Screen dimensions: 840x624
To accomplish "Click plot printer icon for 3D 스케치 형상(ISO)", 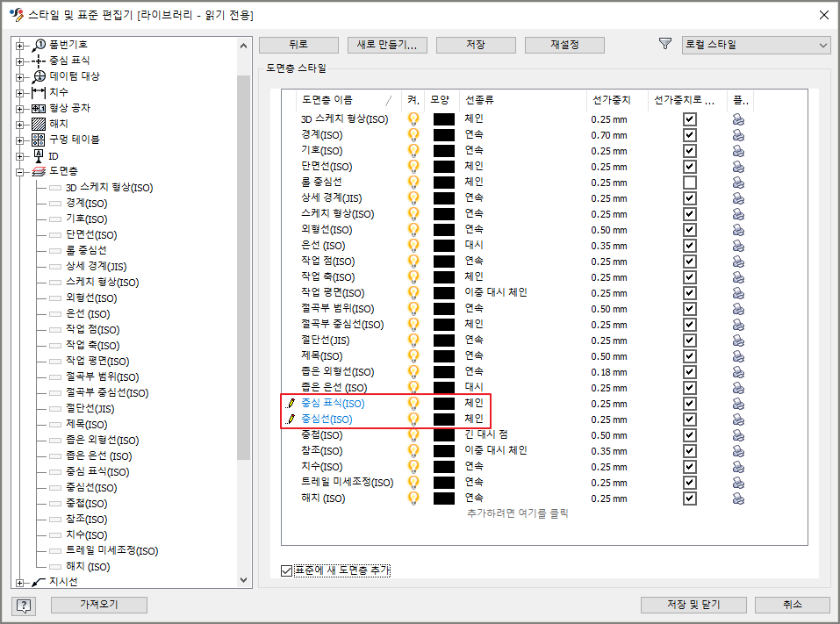I will point(738,119).
